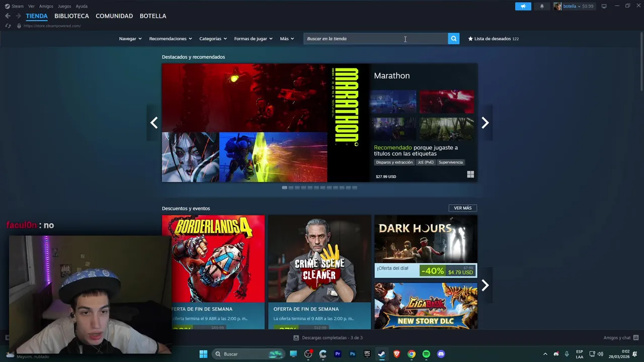Open the GigaBash New Story DLC card
Screen dimensions: 644x362
[426, 306]
